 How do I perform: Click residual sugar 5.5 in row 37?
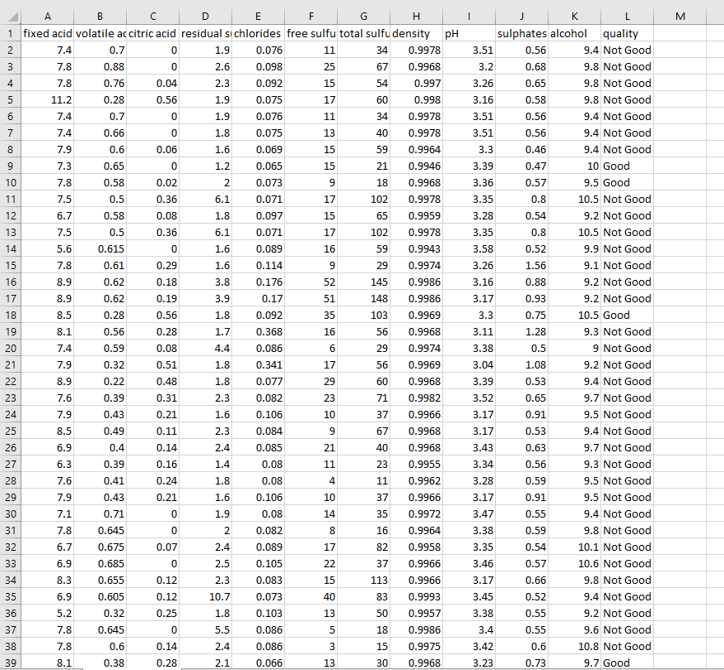(x=205, y=630)
